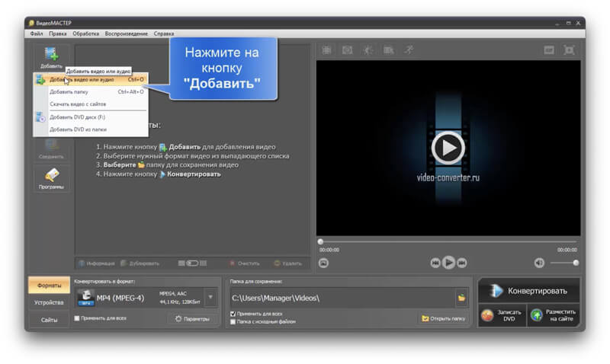Click the fullscreen icon above preview
Image resolution: width=610 pixels, height=364 pixels.
click(x=569, y=49)
